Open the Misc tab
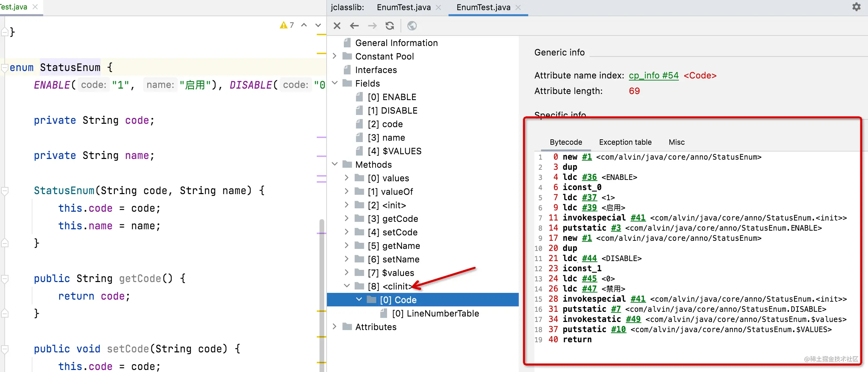868x372 pixels. 676,142
